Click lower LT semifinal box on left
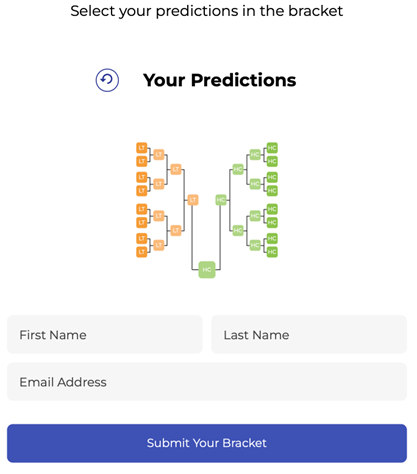 click(176, 230)
